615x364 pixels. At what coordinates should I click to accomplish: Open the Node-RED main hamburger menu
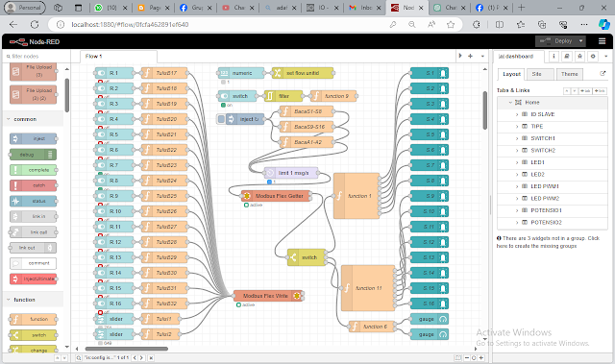(602, 41)
